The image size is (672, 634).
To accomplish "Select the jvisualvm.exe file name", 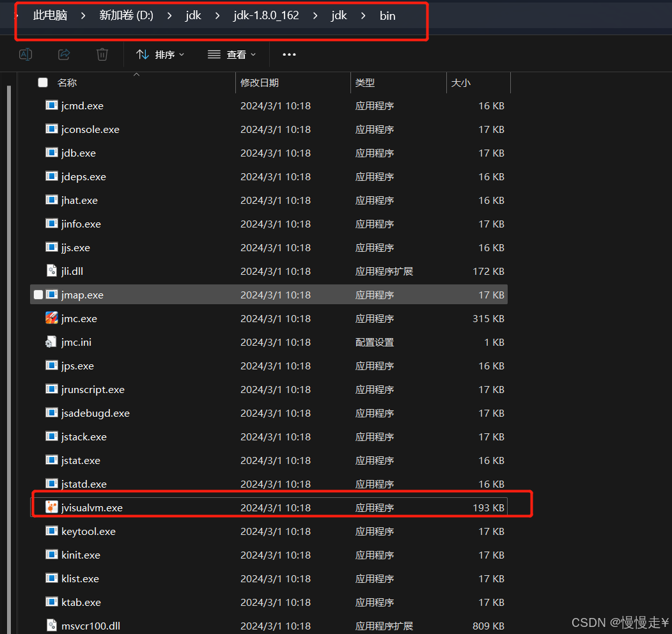I will [x=91, y=507].
